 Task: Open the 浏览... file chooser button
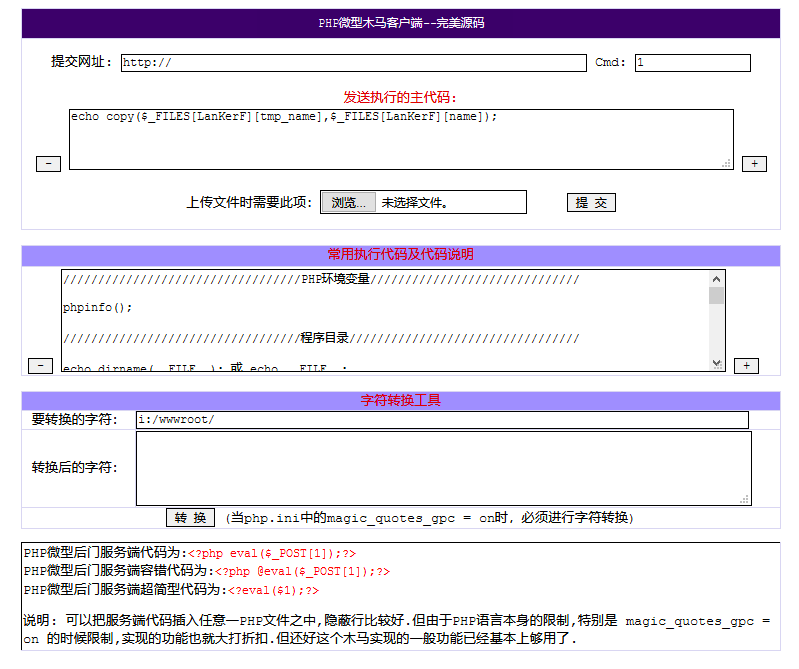coord(349,202)
